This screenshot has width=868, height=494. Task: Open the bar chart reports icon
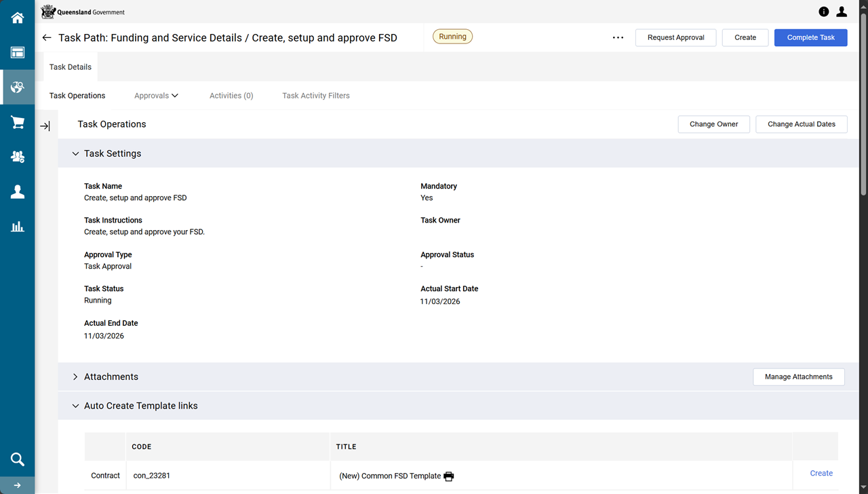click(x=18, y=227)
